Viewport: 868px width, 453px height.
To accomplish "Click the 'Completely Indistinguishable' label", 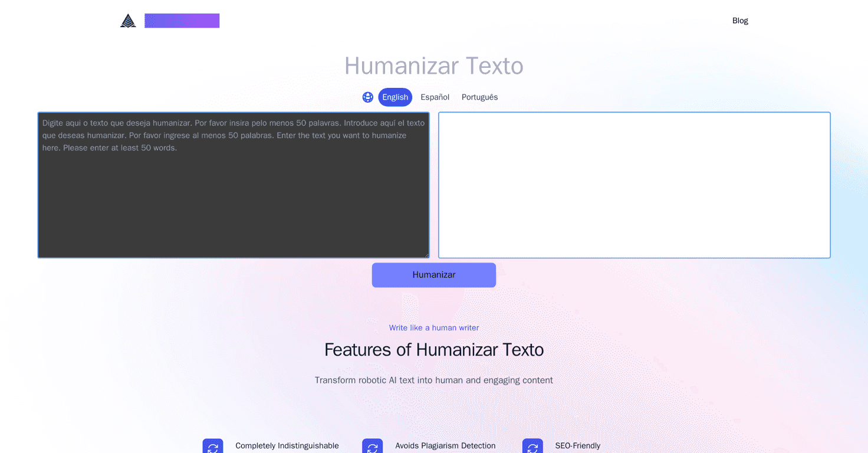I will (x=287, y=445).
